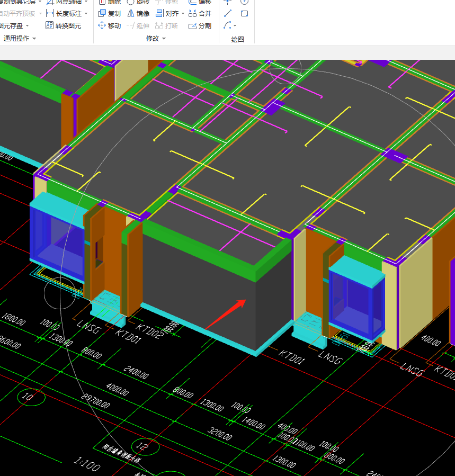Screen dimensions: 455x476
Task: Click the 绘图 group label
Action: [x=237, y=40]
